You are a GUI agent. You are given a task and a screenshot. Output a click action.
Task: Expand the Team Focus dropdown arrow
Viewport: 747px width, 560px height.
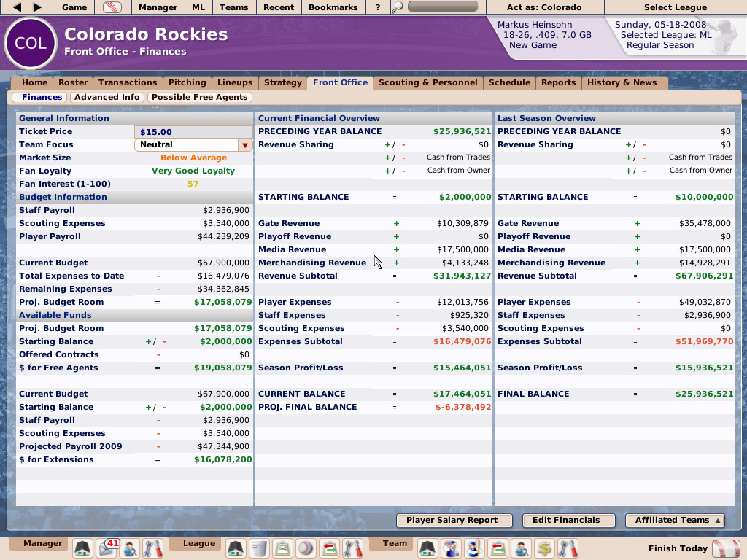click(x=245, y=145)
